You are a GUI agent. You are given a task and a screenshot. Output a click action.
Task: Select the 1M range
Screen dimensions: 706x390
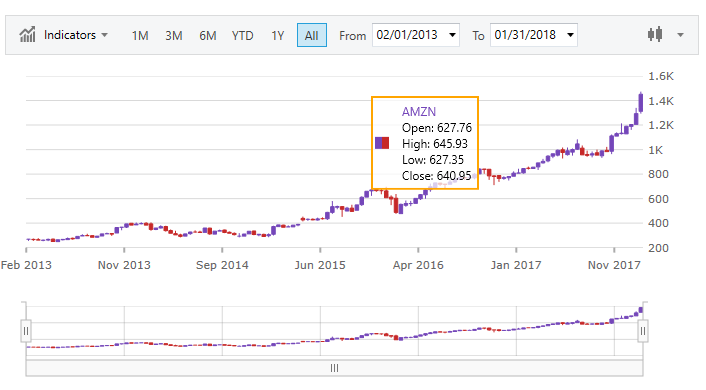point(140,36)
